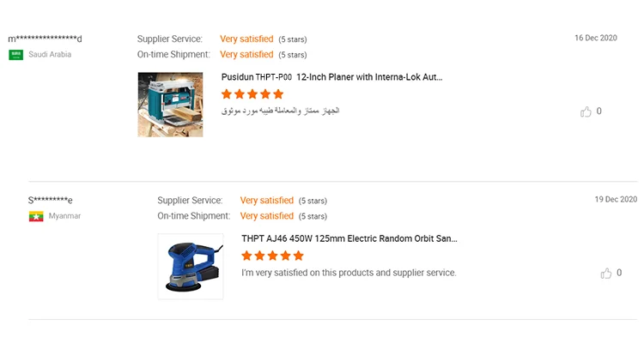Open the Random Orbit Sander thumbnail
The image size is (644, 343).
click(x=191, y=266)
